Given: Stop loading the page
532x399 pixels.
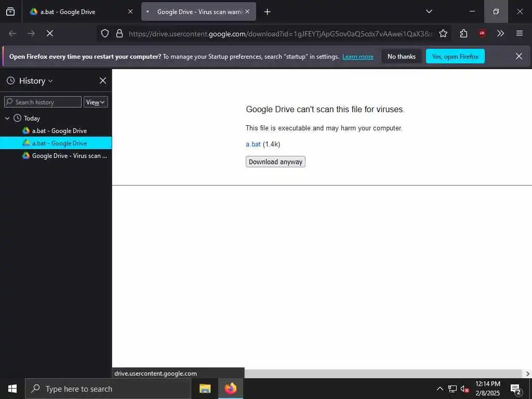Looking at the screenshot, I should tap(50, 33).
